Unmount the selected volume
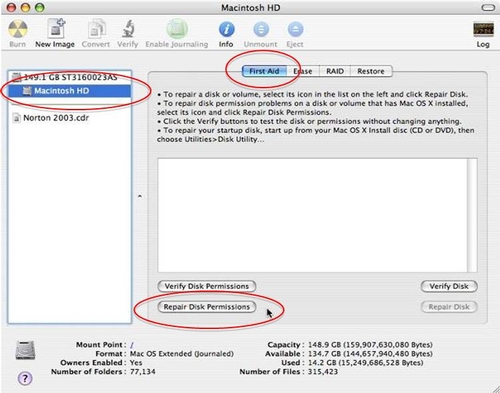The height and width of the screenshot is (393, 500). 261,29
